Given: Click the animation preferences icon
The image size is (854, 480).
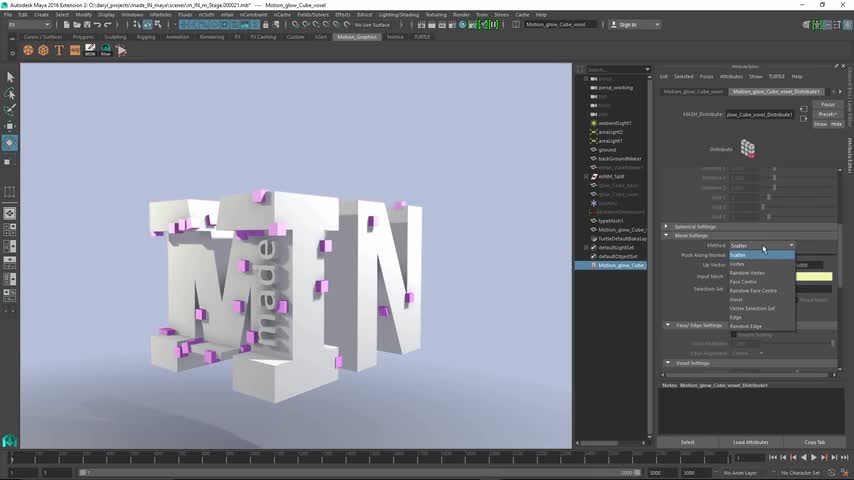Looking at the screenshot, I should click(x=844, y=473).
